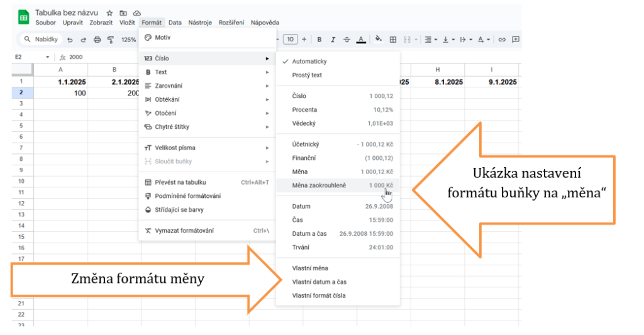Click the insert link icon
This screenshot has height=335, width=644.
click(x=502, y=40)
